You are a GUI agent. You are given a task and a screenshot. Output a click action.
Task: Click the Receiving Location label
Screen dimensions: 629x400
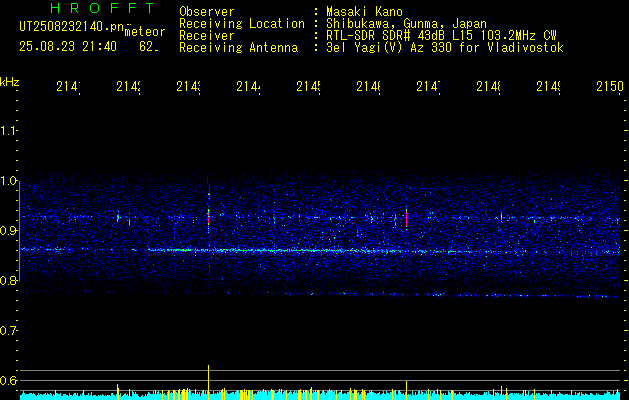[242, 24]
